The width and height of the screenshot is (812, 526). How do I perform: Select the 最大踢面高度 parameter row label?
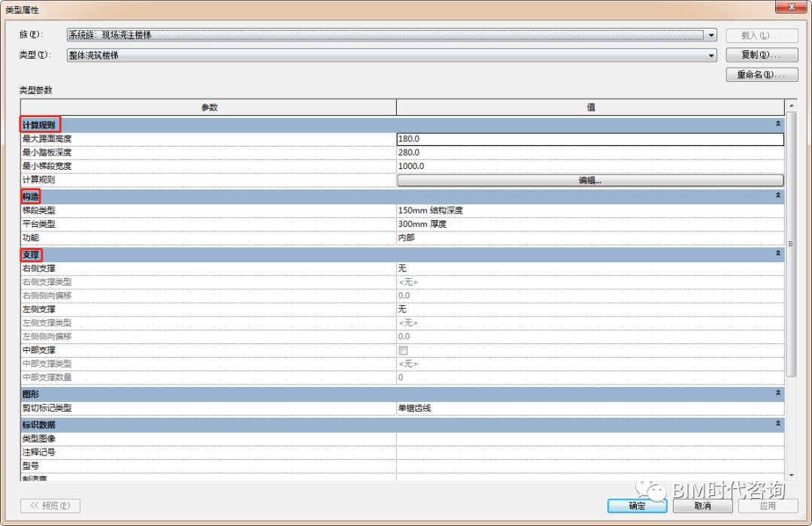pyautogui.click(x=47, y=139)
